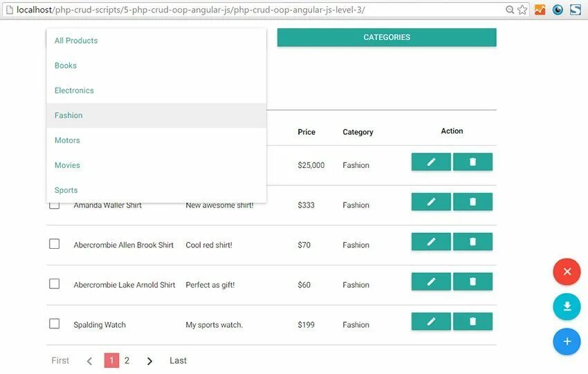The width and height of the screenshot is (588, 374).
Task: Click the red floating close button
Action: pyautogui.click(x=567, y=272)
